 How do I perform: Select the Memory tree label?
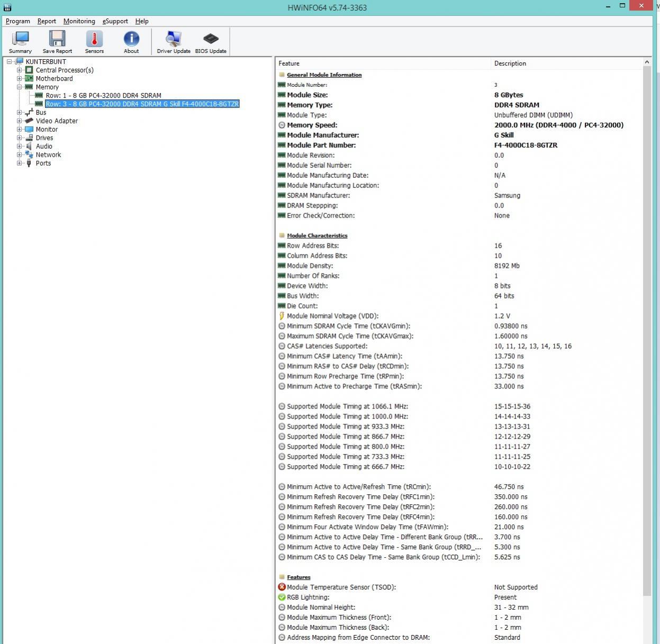tap(47, 87)
